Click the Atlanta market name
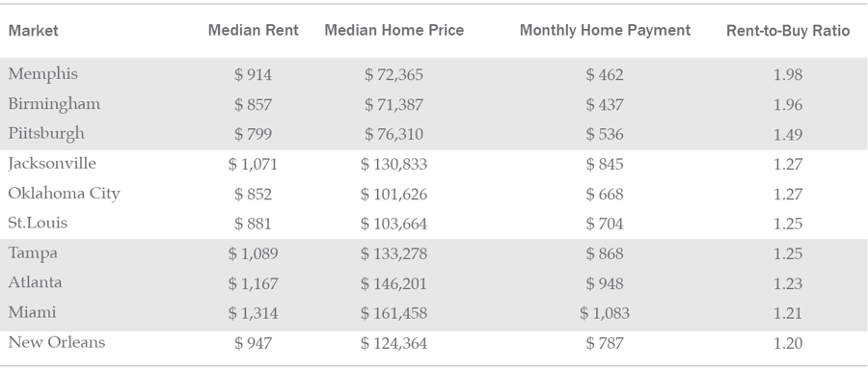Screen dimensions: 868x371 (x=35, y=282)
